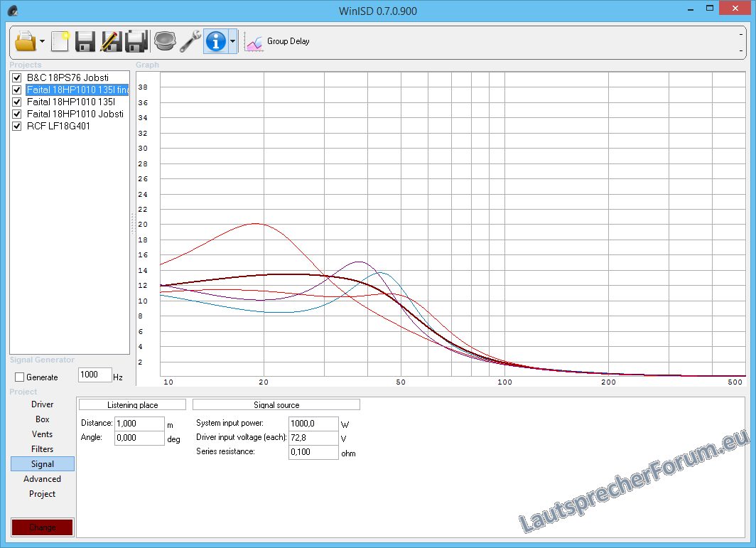Expand the dropdown arrow beside the folder icon
756x548 pixels.
pos(42,42)
